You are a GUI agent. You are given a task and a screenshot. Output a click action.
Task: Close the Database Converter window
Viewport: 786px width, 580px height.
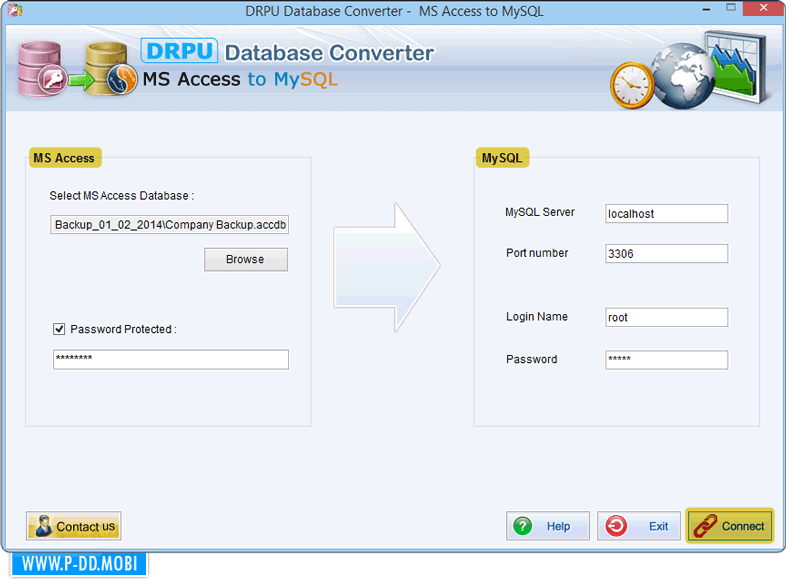tap(763, 8)
